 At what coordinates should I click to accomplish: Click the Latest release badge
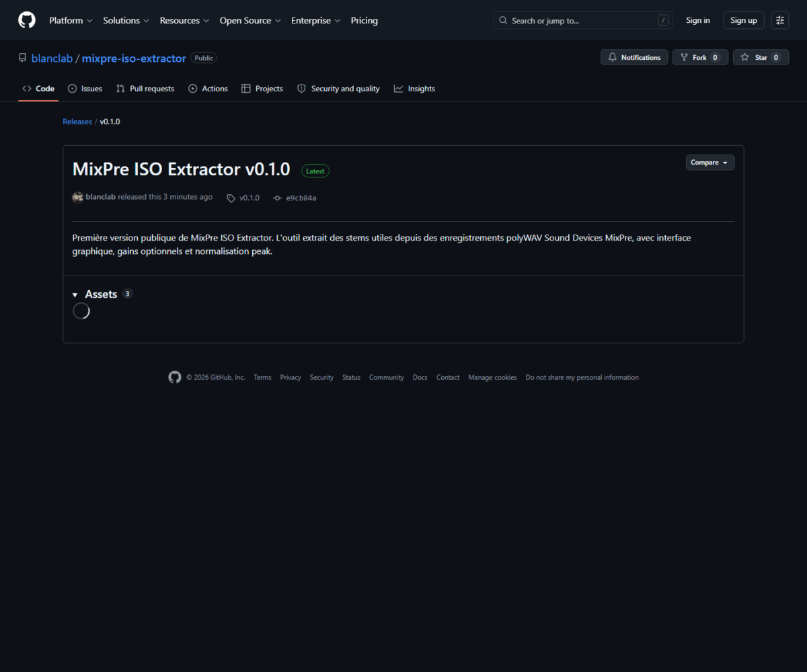(315, 171)
